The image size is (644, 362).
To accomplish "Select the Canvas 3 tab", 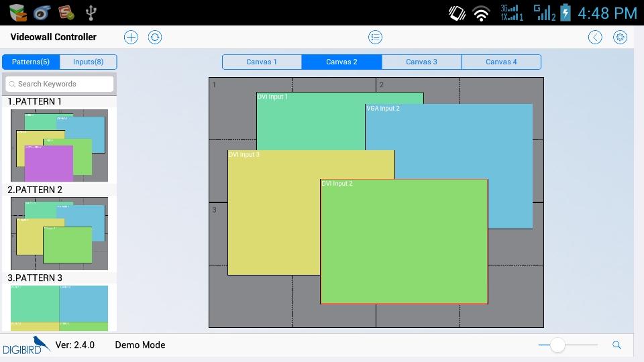I will 421,62.
